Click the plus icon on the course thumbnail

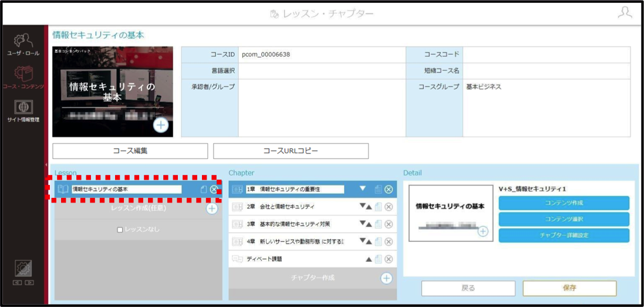point(161,126)
